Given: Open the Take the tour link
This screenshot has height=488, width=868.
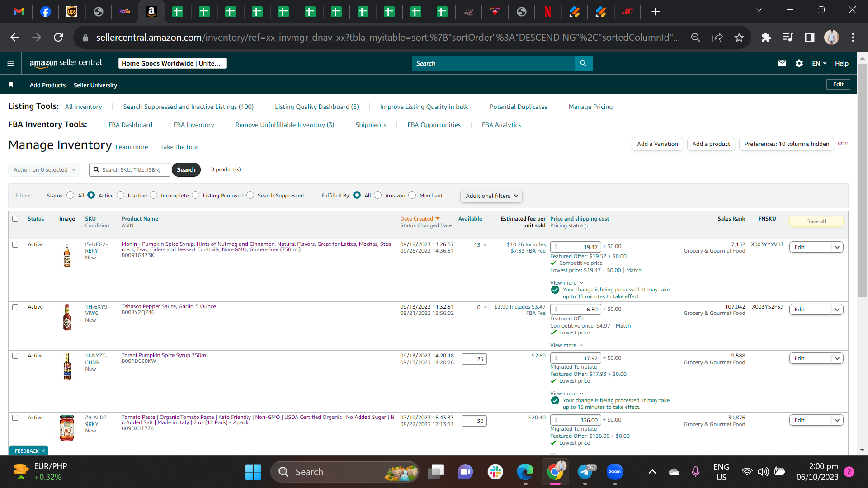Looking at the screenshot, I should pyautogui.click(x=179, y=147).
